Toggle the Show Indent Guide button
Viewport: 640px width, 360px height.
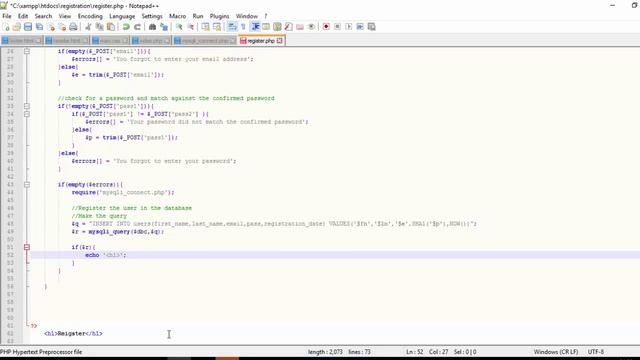(x=255, y=27)
